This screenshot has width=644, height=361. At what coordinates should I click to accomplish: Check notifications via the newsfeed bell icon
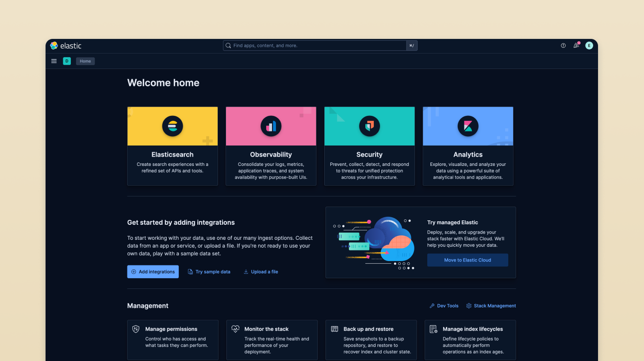(576, 46)
